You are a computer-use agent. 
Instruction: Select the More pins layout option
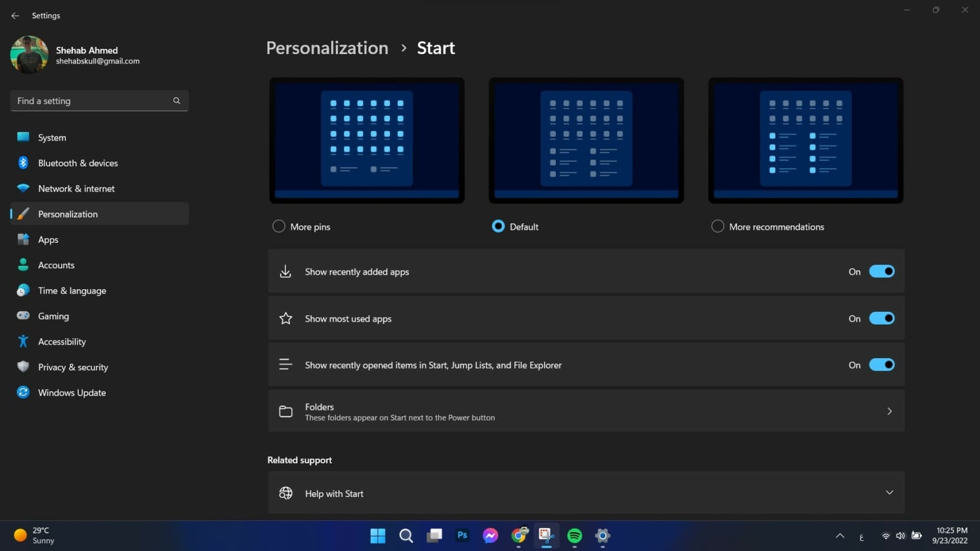(279, 226)
